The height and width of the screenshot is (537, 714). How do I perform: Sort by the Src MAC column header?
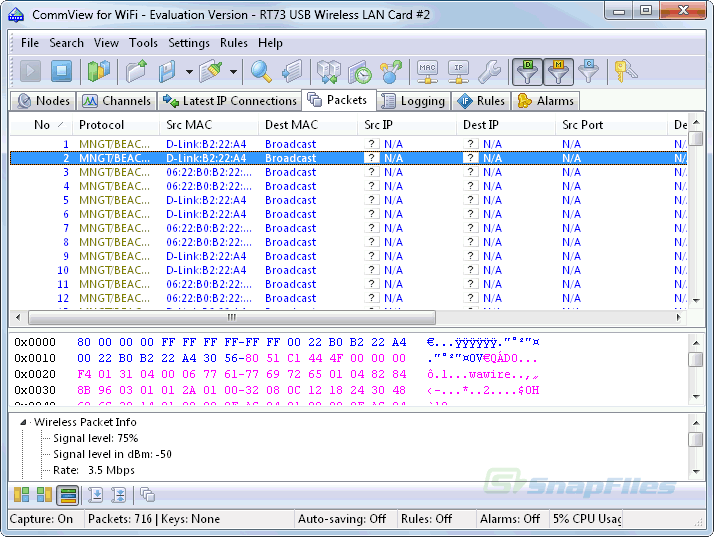coord(209,125)
